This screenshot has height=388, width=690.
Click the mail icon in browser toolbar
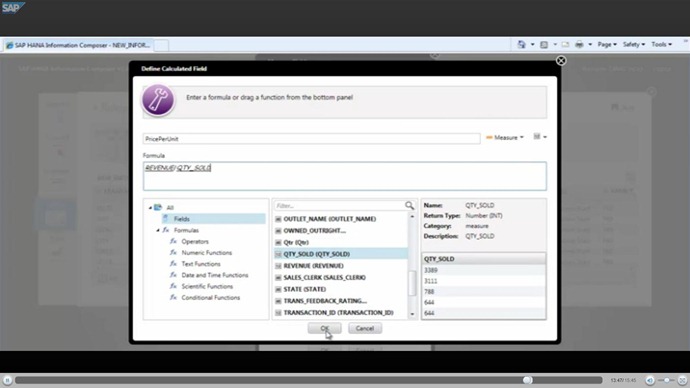tap(565, 44)
